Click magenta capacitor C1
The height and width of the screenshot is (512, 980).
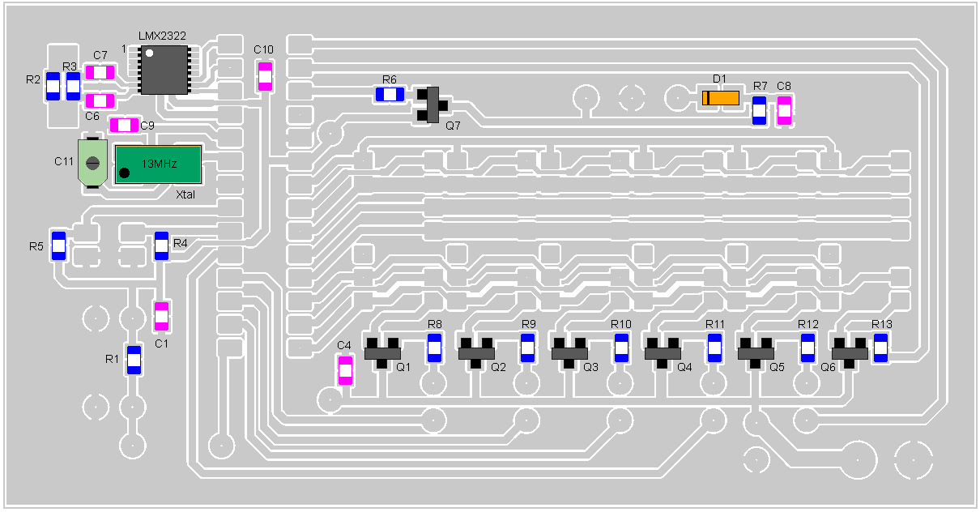(x=161, y=317)
